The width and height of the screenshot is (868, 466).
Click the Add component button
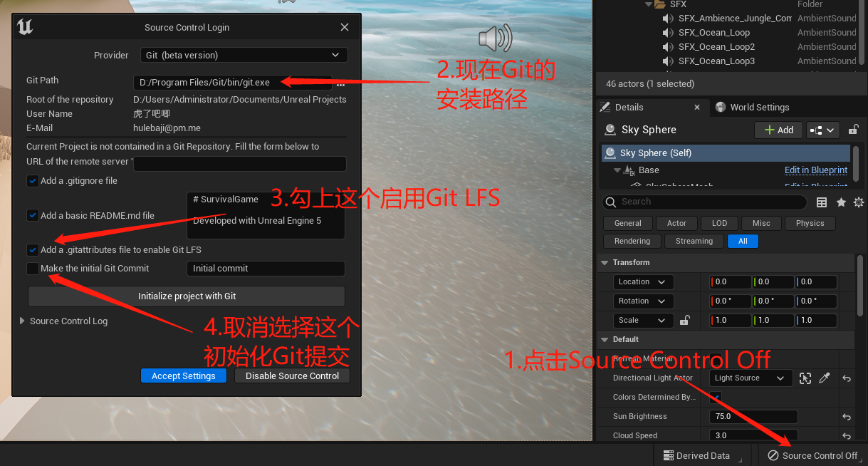pyautogui.click(x=778, y=130)
